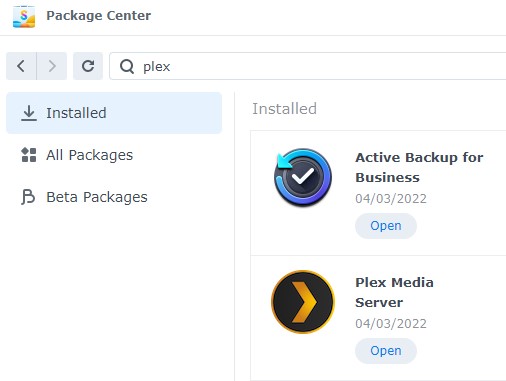
Task: Select the Active Backup for Business title
Action: point(419,167)
